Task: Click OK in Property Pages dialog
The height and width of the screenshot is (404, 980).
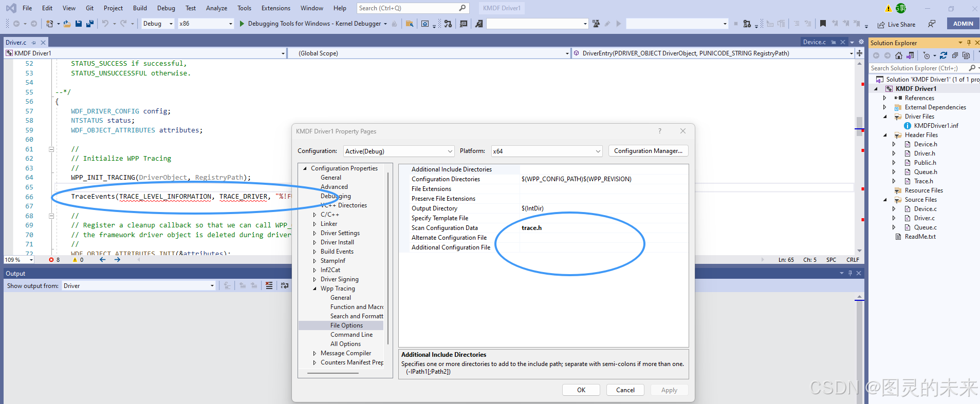Action: [x=581, y=390]
